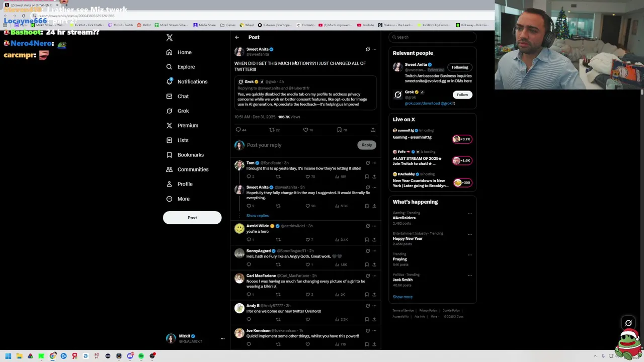
Task: Repost the main post showing 22 reposts
Action: (272, 130)
